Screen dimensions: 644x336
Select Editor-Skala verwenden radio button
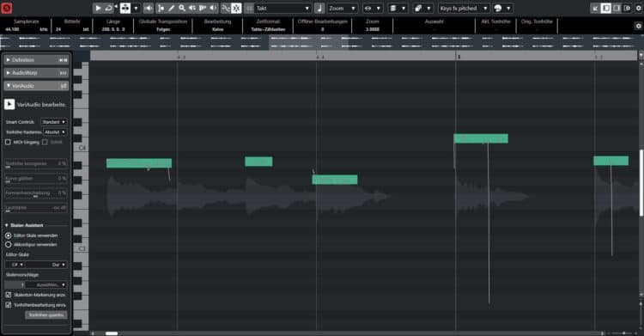pos(9,235)
